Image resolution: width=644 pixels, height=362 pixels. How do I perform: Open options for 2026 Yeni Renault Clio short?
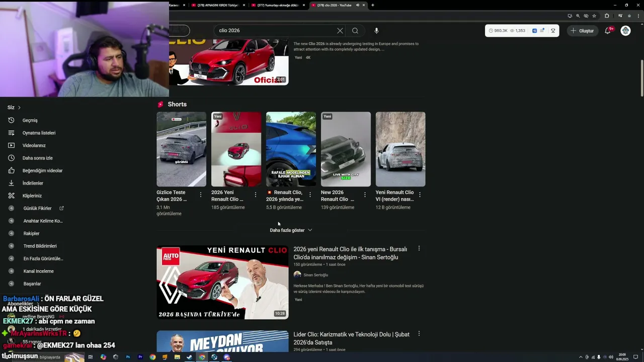point(256,195)
